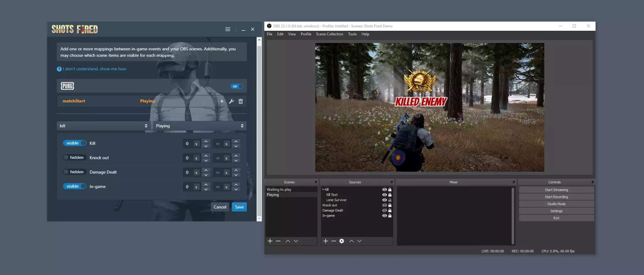Open the Playing scene dropdown
Image resolution: width=644 pixels, height=275 pixels.
pos(199,126)
